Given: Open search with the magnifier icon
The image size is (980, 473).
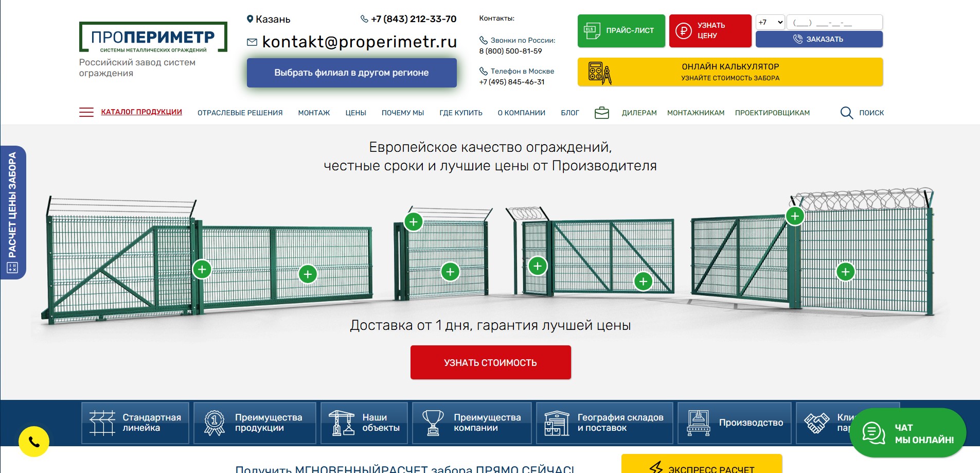Looking at the screenshot, I should (x=846, y=112).
